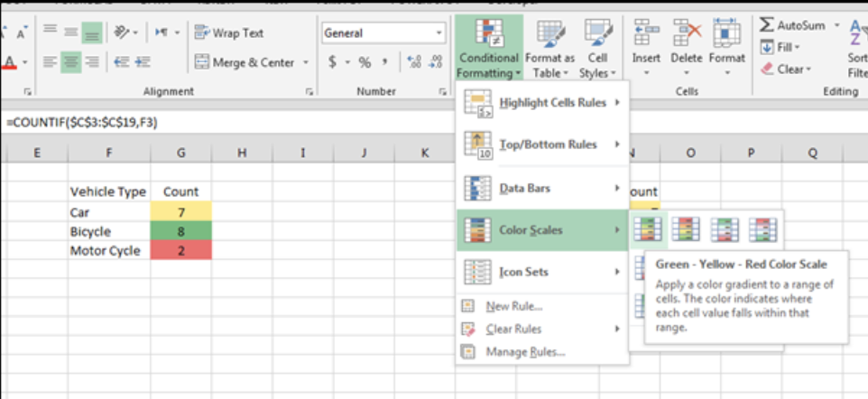Open font color dropdown arrow
The height and width of the screenshot is (399, 868).
[x=25, y=62]
